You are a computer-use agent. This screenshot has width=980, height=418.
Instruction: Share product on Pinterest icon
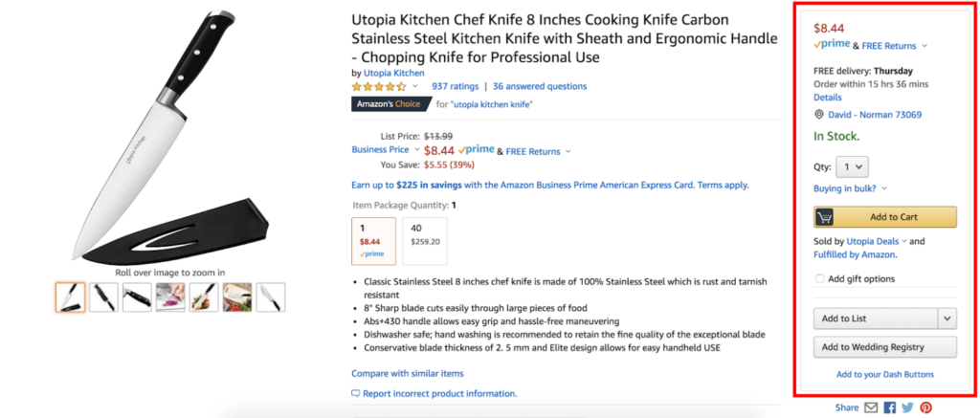click(x=925, y=408)
